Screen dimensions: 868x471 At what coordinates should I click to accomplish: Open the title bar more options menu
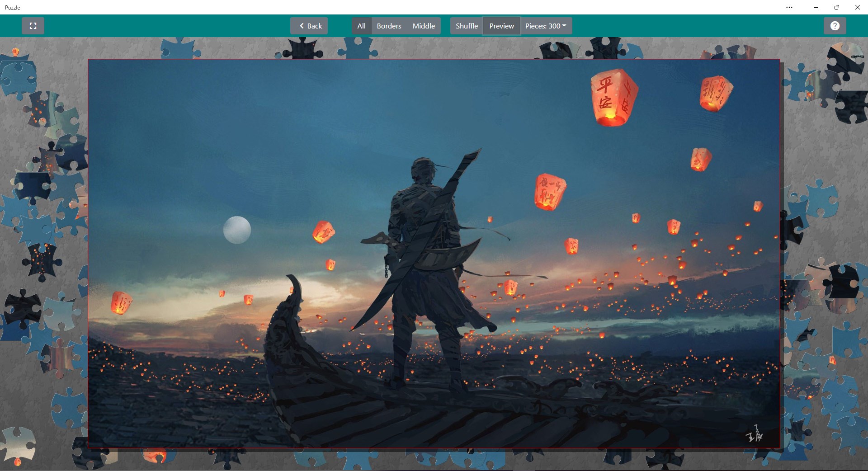789,7
